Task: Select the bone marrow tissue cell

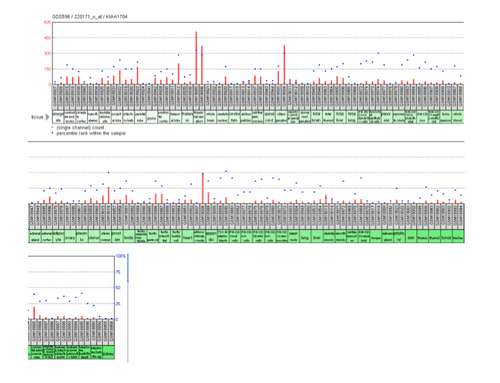Action: pyautogui.click(x=446, y=117)
